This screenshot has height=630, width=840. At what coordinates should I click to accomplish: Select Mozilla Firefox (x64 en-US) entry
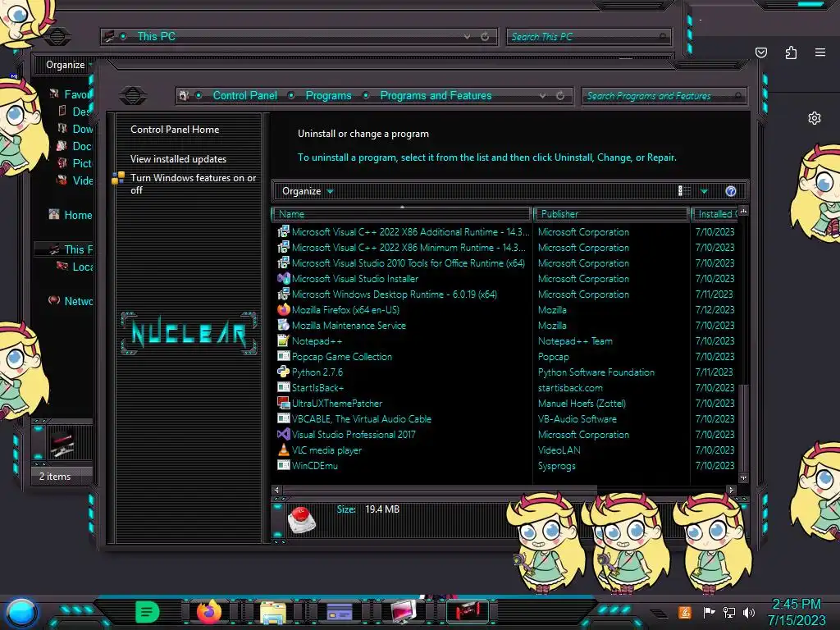(345, 310)
